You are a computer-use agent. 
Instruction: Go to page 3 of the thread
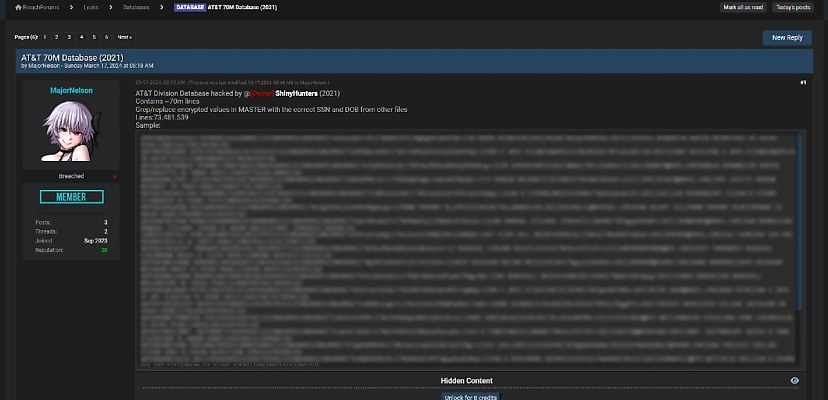click(x=69, y=37)
